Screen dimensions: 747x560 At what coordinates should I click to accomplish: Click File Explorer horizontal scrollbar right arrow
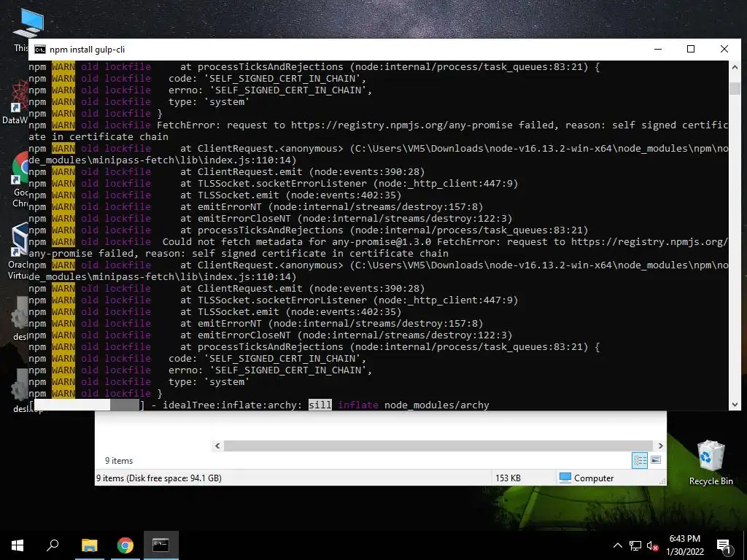(660, 446)
